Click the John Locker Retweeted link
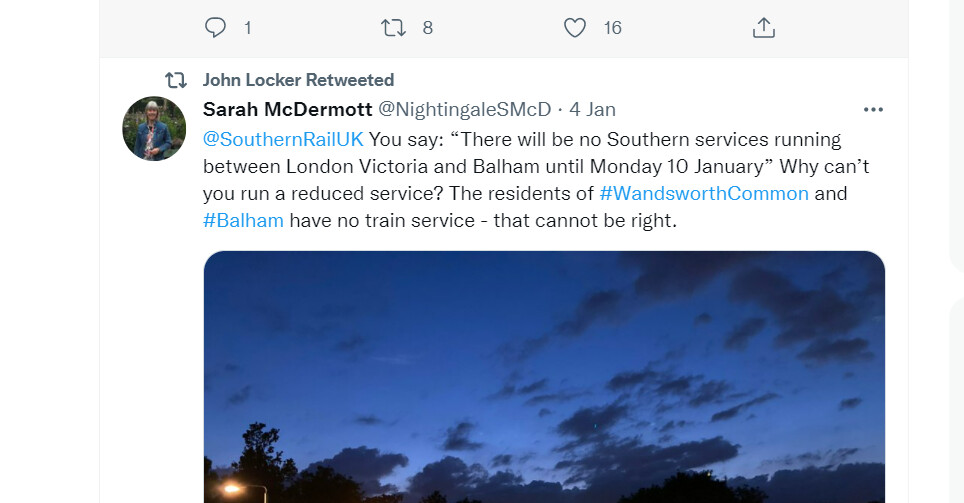964x503 pixels. click(x=298, y=80)
